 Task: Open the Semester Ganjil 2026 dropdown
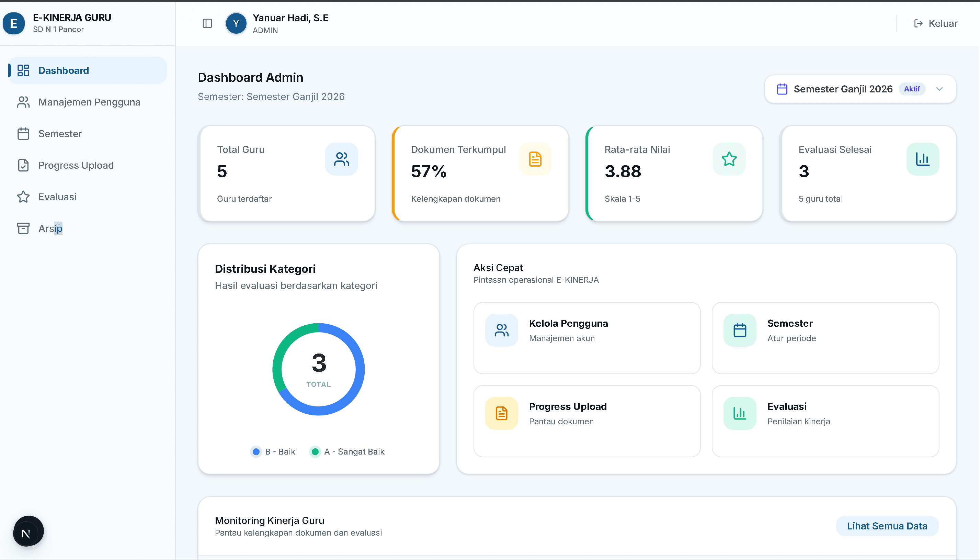(x=860, y=89)
